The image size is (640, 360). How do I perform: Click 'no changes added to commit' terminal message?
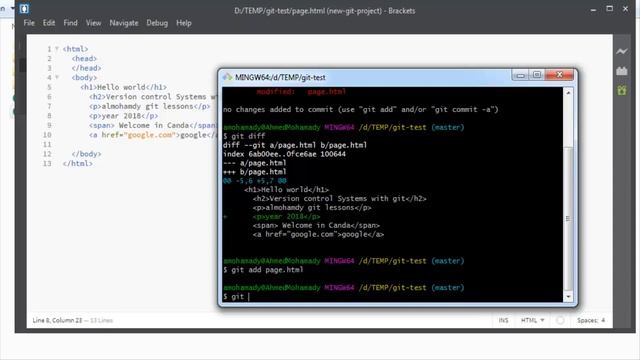tap(360, 109)
